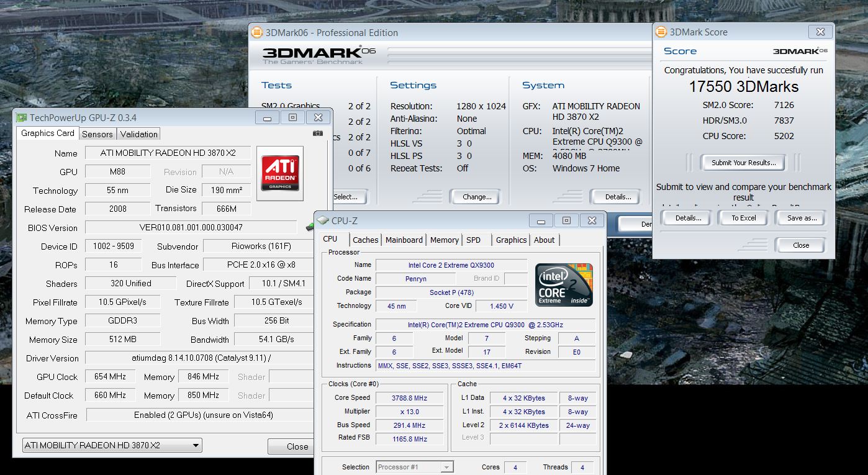
Task: Click the GPU Name field in GPU-Z
Action: (168, 153)
